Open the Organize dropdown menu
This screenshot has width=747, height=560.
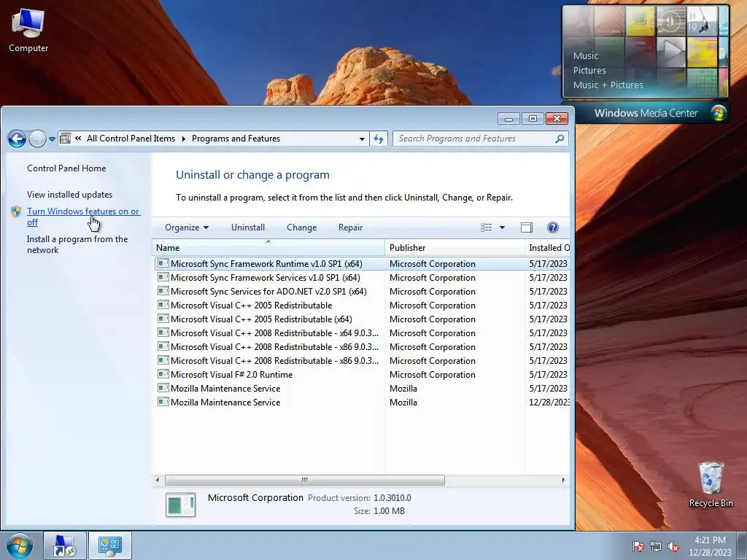click(186, 227)
